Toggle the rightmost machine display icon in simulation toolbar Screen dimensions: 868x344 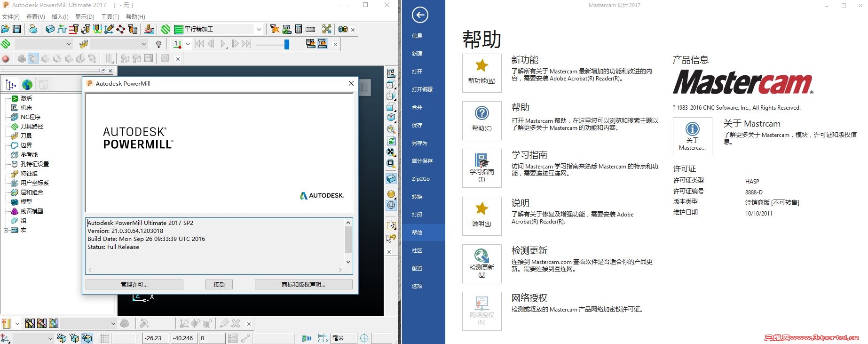[323, 44]
